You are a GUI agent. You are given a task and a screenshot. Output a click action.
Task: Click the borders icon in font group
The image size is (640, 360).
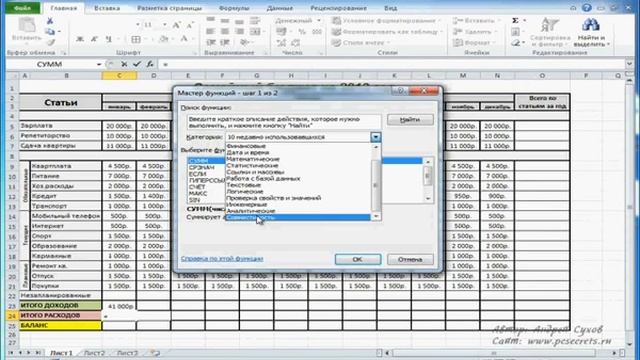pos(136,39)
